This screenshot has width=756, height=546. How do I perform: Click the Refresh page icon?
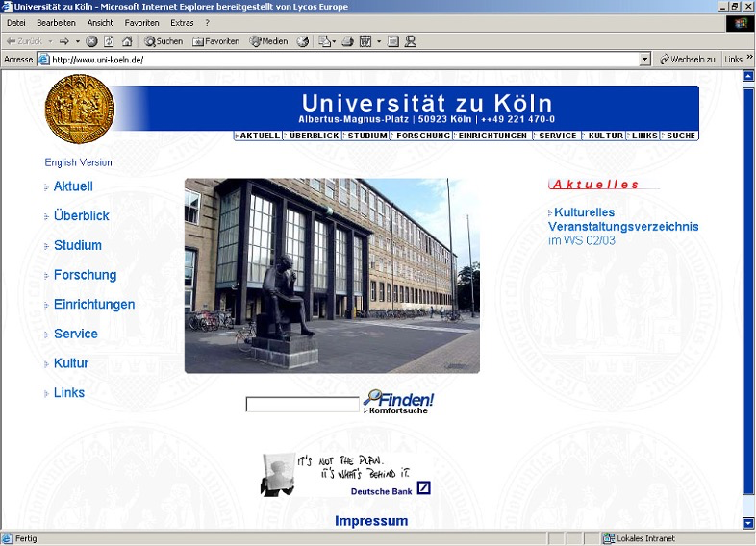coord(109,41)
